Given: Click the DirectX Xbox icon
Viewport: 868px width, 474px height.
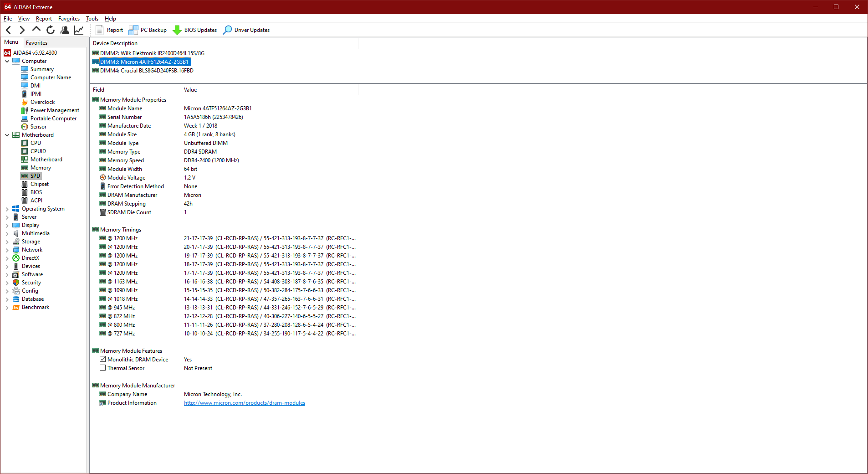Looking at the screenshot, I should [x=16, y=258].
